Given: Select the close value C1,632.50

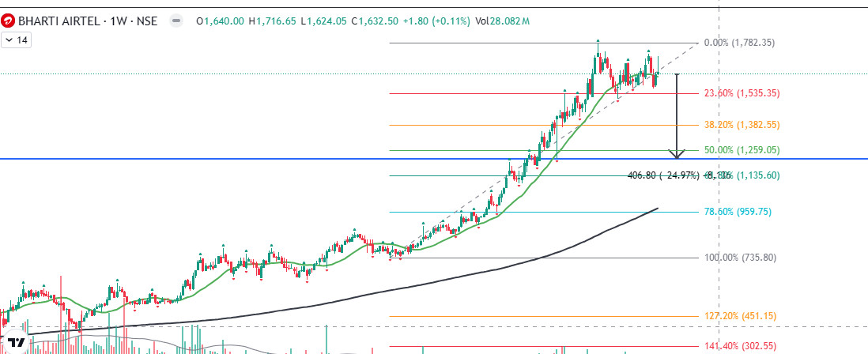Looking at the screenshot, I should pyautogui.click(x=375, y=21).
